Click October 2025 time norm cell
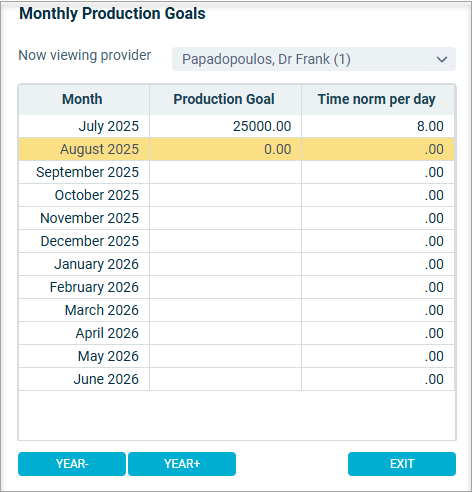The height and width of the screenshot is (492, 472). [378, 195]
